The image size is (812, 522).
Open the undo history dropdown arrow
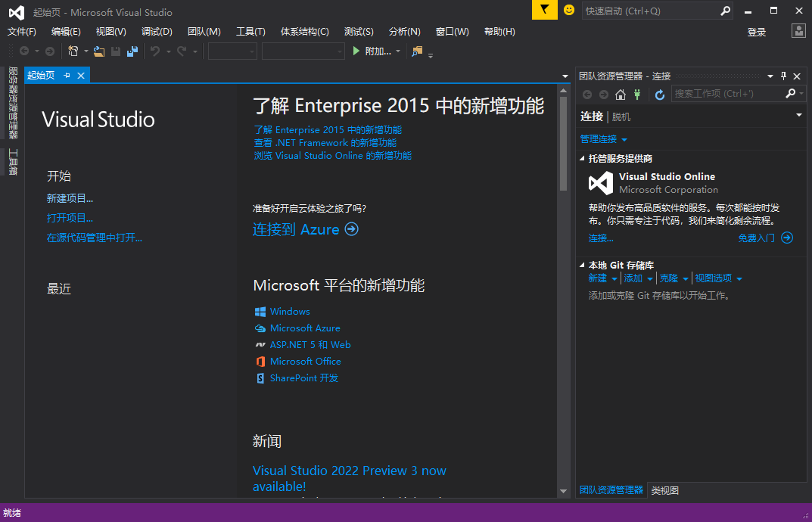click(x=168, y=51)
